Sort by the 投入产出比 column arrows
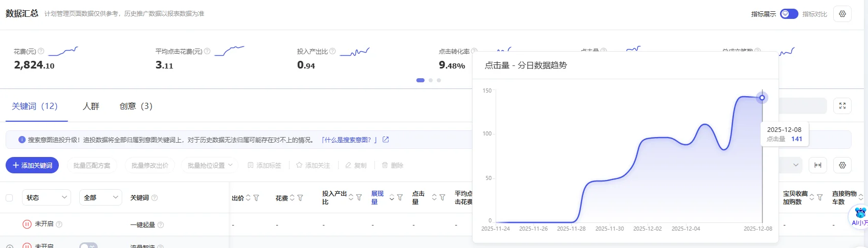868x248 pixels. tap(351, 197)
